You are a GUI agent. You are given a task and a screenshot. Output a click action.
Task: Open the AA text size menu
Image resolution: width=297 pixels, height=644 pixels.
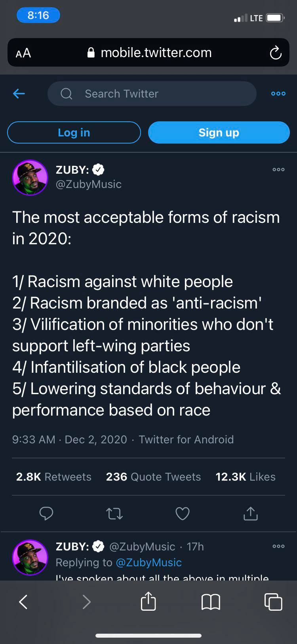tap(23, 52)
